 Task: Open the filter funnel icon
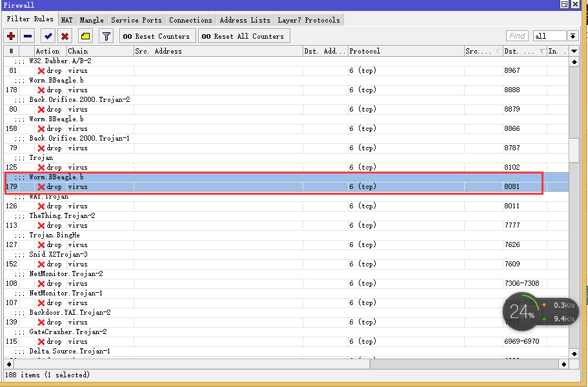[106, 36]
